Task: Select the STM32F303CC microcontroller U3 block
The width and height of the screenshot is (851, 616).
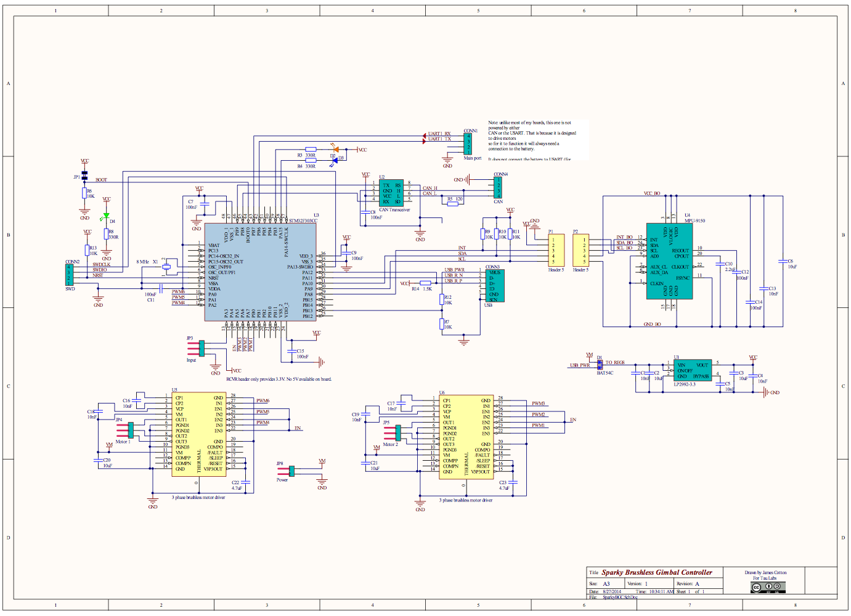Action: 261,272
